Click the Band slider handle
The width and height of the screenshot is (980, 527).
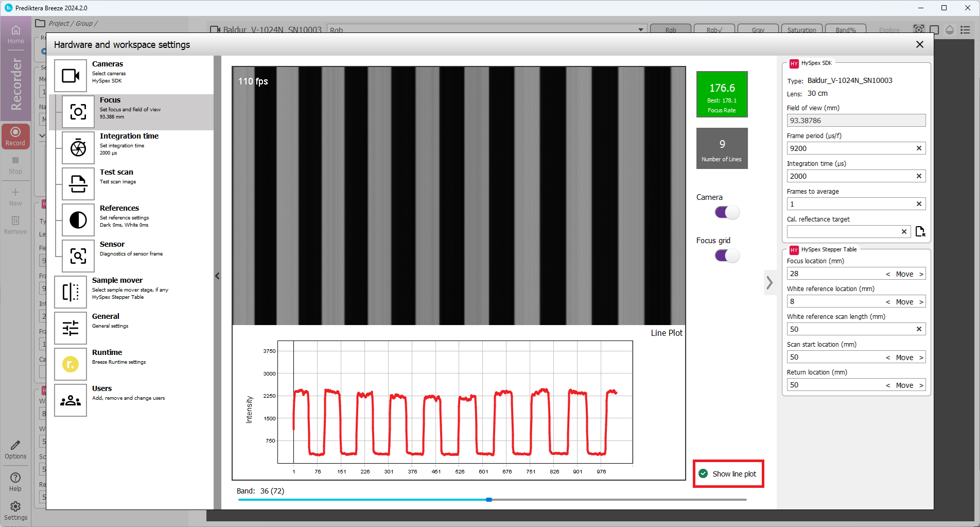coord(489,500)
